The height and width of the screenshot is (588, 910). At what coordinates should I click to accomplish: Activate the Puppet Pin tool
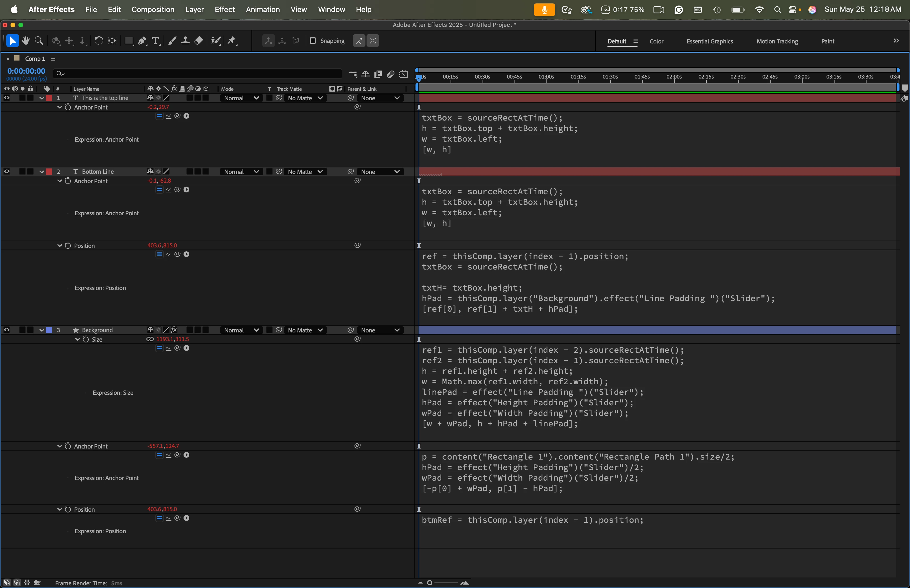click(231, 41)
